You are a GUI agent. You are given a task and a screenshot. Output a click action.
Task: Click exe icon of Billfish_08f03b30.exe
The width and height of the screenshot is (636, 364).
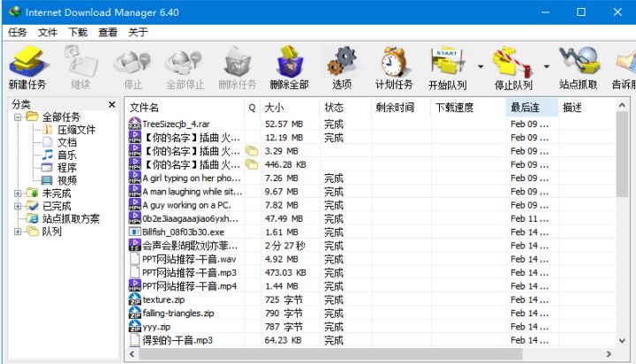click(134, 232)
